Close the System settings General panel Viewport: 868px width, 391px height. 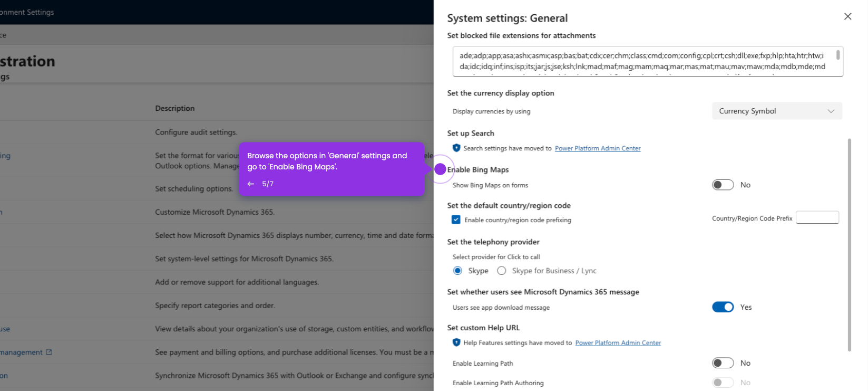tap(847, 16)
